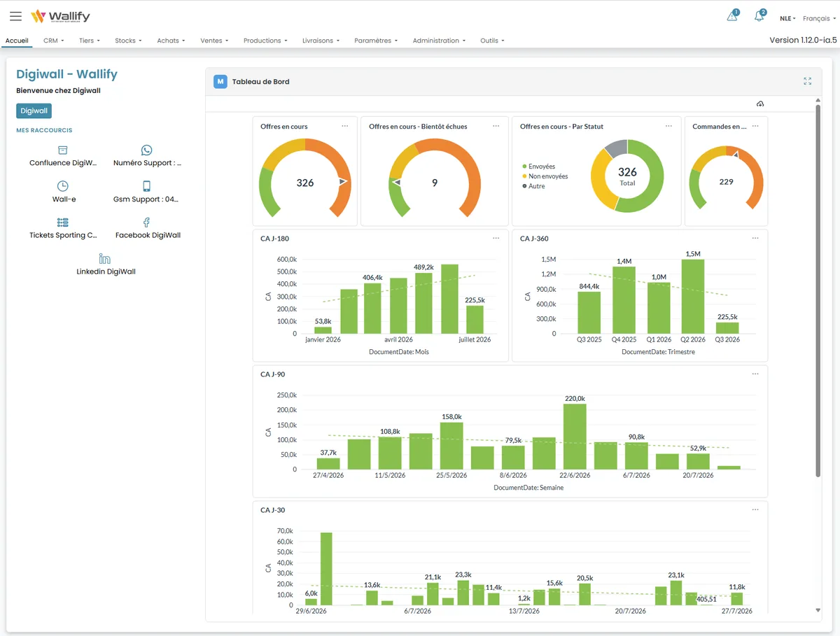
Task: Click the blue M icon beside Tableau de Bord
Action: tap(220, 82)
